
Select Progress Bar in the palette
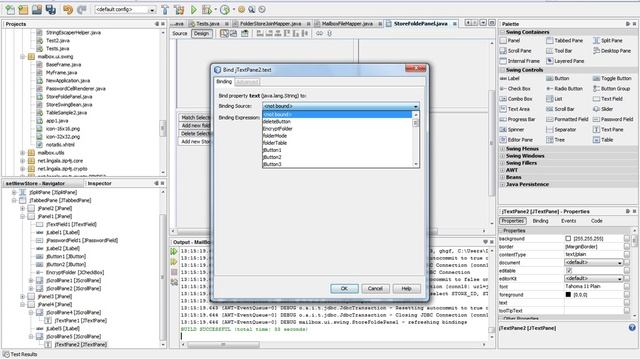pyautogui.click(x=517, y=119)
